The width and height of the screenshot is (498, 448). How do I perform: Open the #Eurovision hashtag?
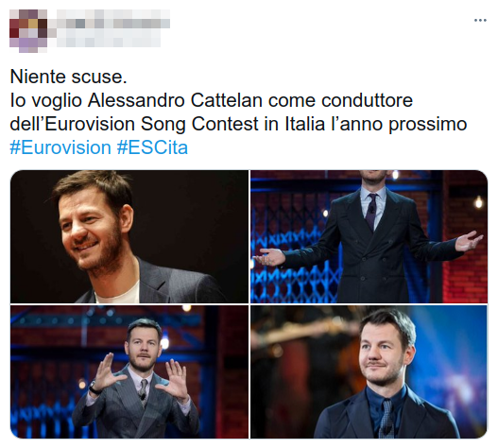click(60, 147)
